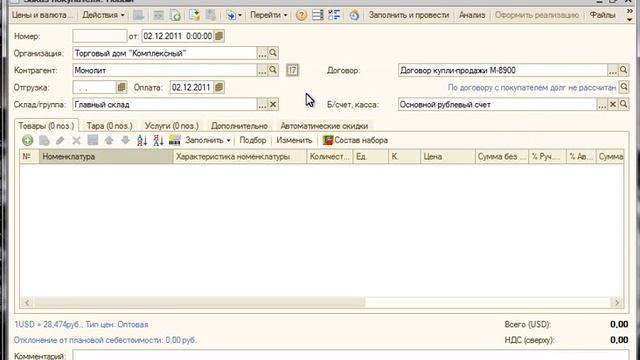Screen dimensions: 640x360
Task: Click the Изменить button
Action: (x=294, y=140)
